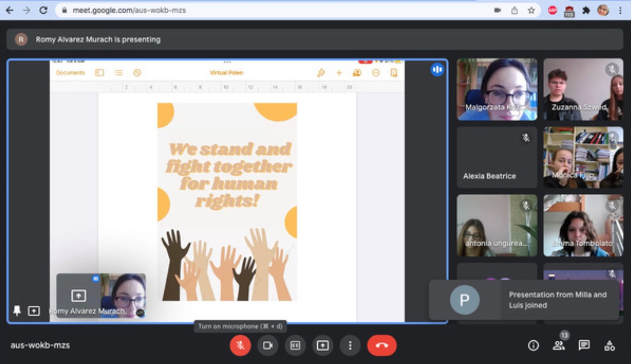
Task: Select Emma Tombolato's video tile
Action: (x=583, y=225)
